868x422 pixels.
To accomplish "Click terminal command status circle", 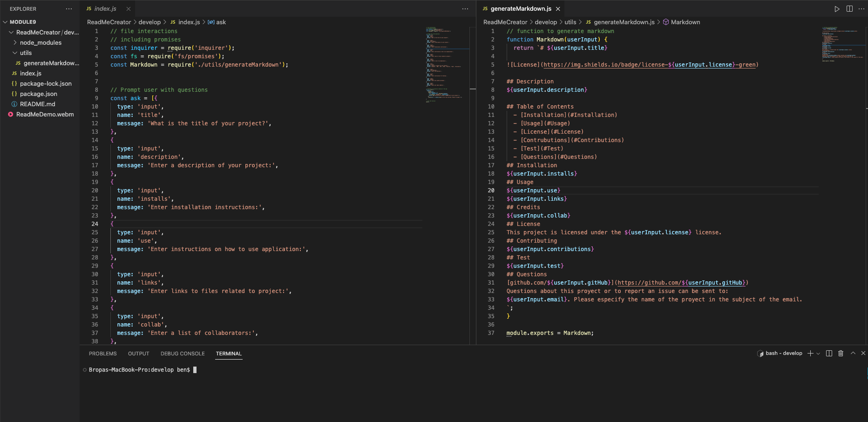I will [x=85, y=370].
